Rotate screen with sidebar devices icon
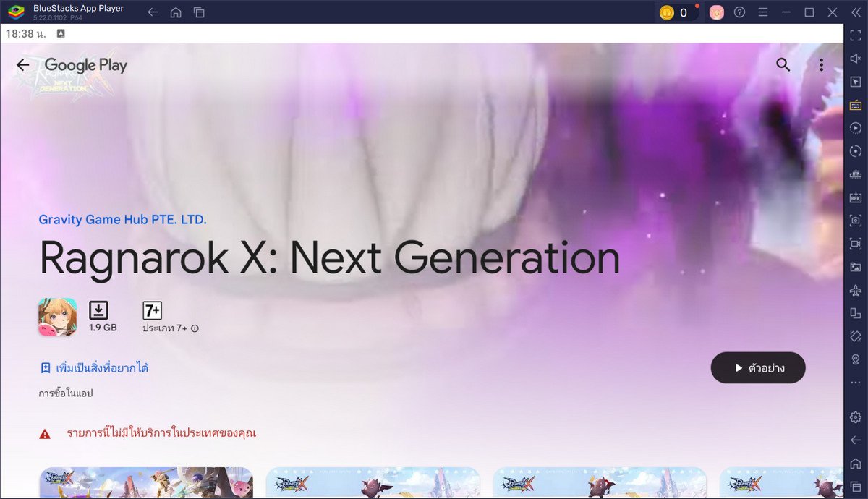Viewport: 868px width, 499px height. [856, 313]
